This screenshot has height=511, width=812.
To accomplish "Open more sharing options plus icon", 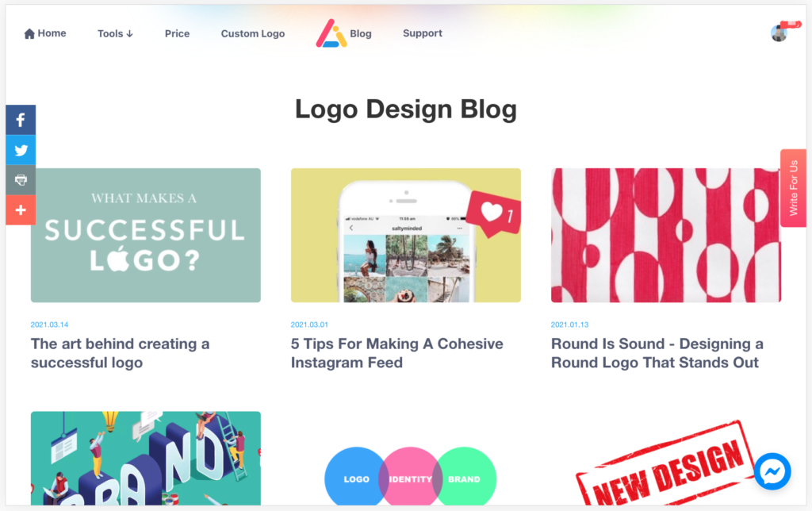I will [x=21, y=210].
